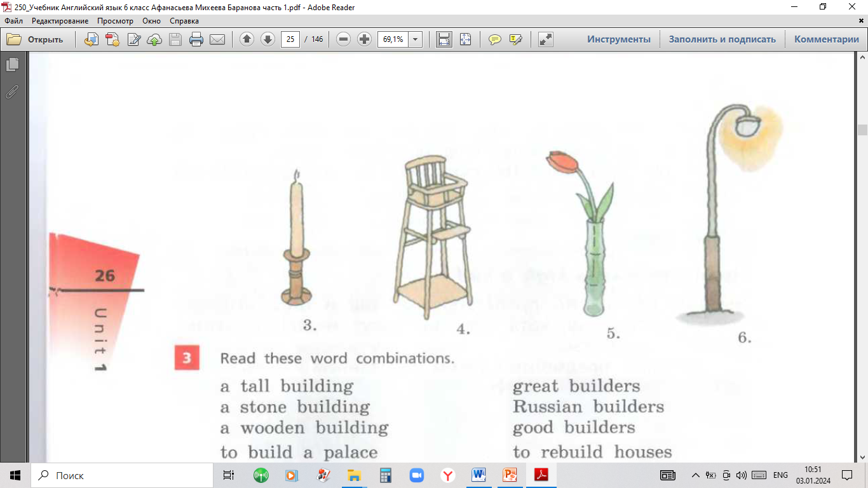The image size is (868, 488).
Task: Add a sticky note comment
Action: [x=494, y=39]
